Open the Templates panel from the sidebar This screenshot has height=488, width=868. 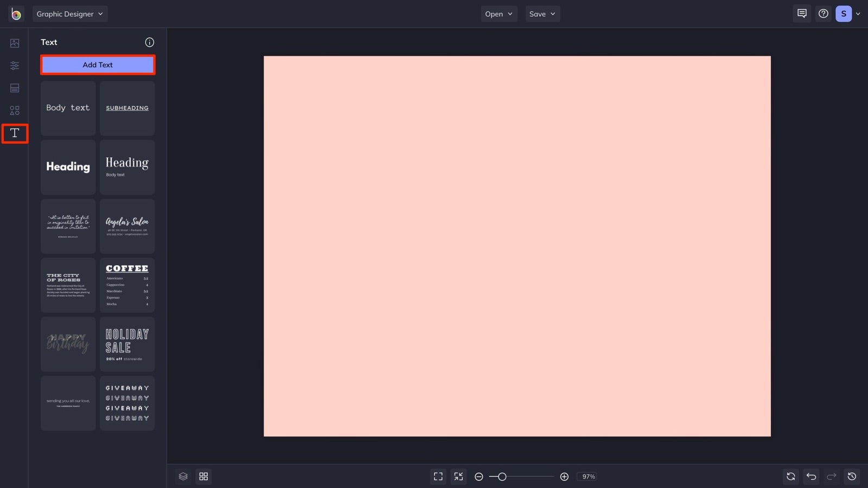(14, 87)
